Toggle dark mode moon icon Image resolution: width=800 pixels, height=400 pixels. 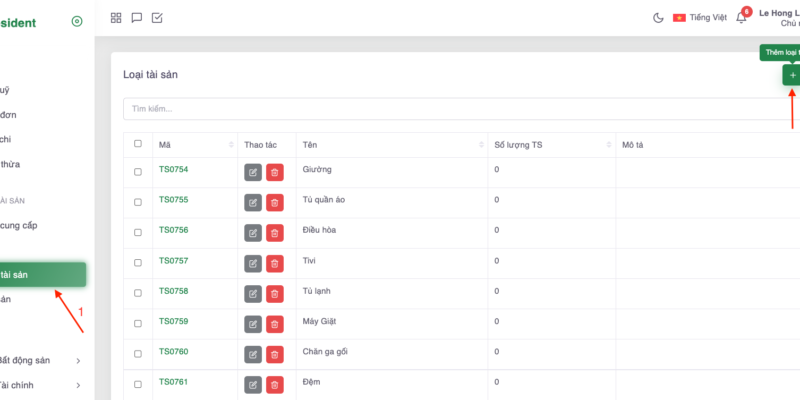(658, 17)
